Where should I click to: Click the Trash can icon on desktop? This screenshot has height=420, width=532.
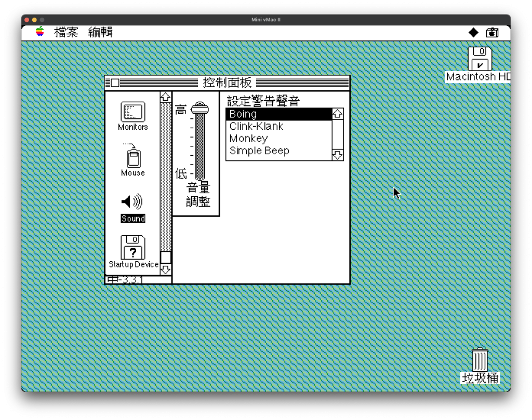point(480,360)
